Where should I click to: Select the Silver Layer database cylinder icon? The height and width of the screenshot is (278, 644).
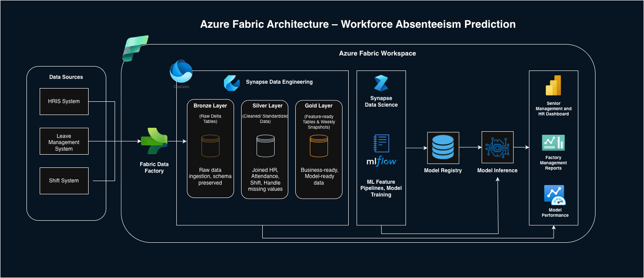point(265,146)
